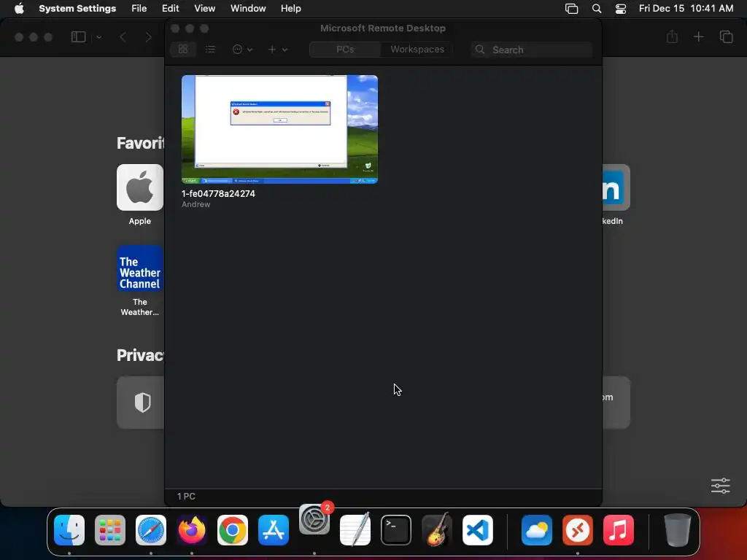Open TextEdit from the Dock
The height and width of the screenshot is (560, 747).
(x=355, y=530)
